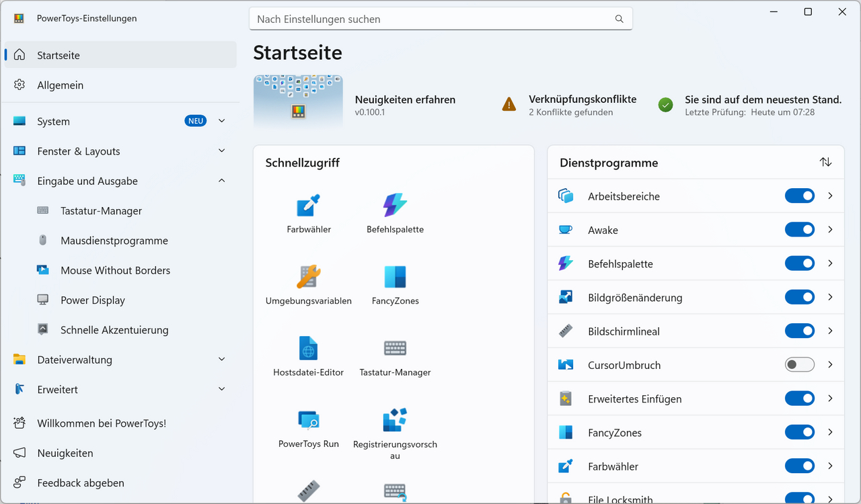Open Neuigkeiten erfahren link
861x504 pixels.
tap(405, 99)
